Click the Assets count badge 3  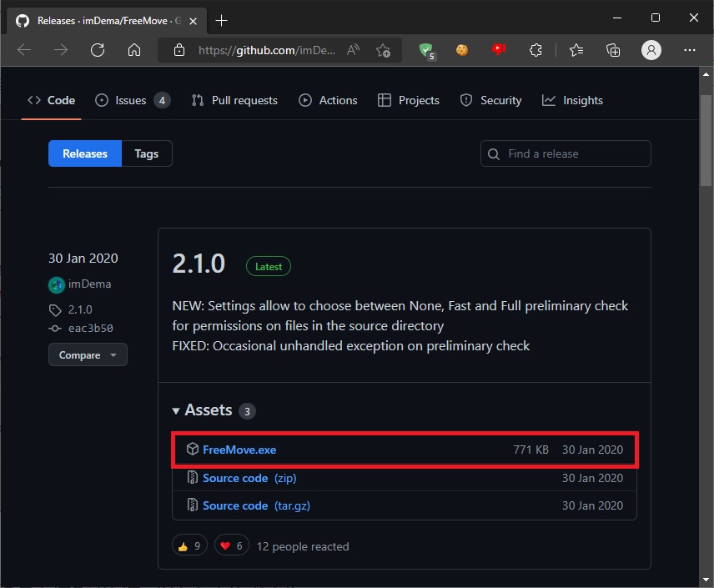tap(247, 411)
